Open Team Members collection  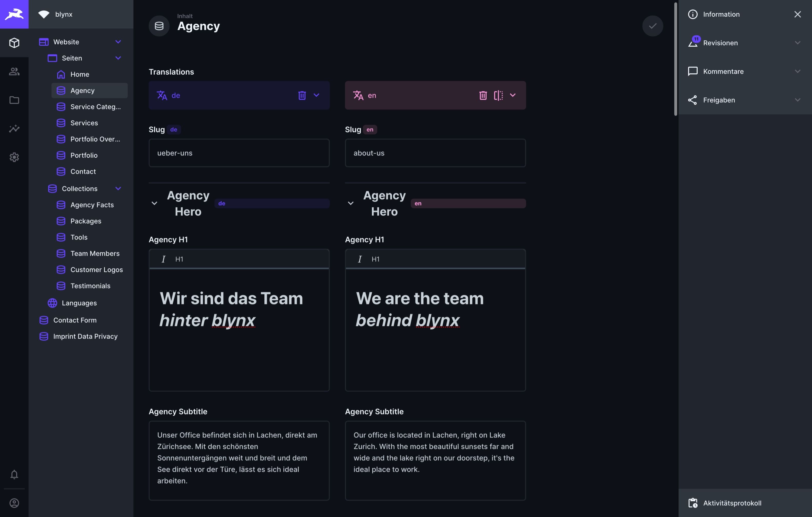click(x=95, y=254)
